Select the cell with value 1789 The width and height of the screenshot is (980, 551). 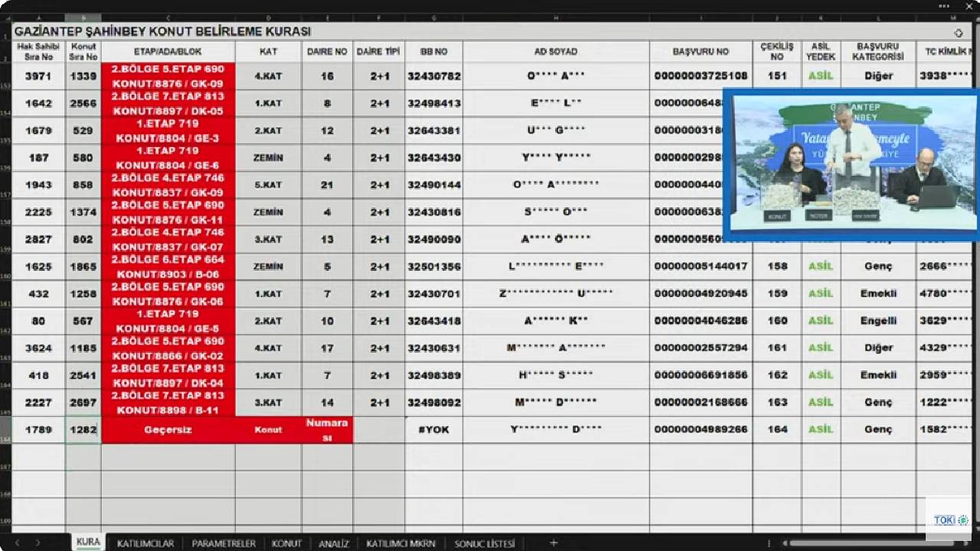pyautogui.click(x=38, y=429)
